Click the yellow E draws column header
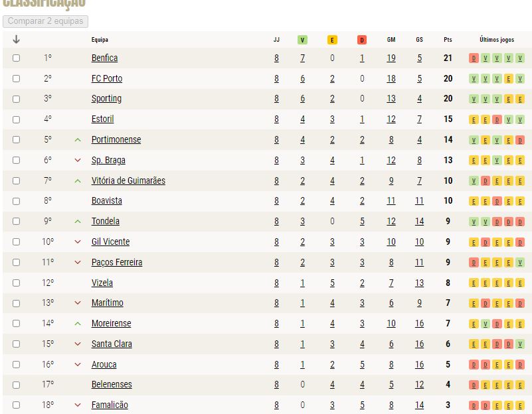 [332, 40]
